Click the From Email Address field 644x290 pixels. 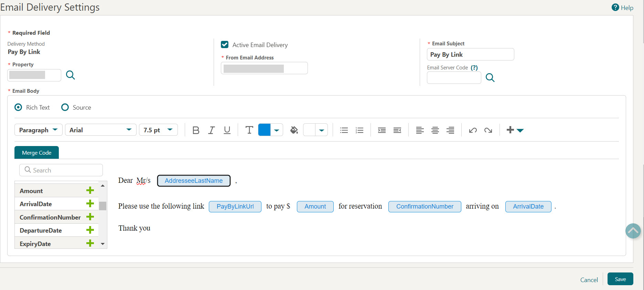tap(264, 68)
